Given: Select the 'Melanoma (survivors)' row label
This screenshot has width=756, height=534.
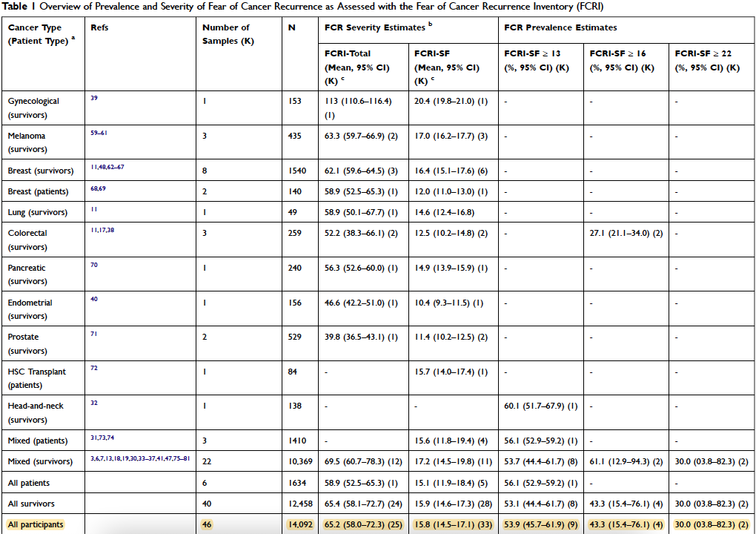Looking at the screenshot, I should pyautogui.click(x=27, y=142).
